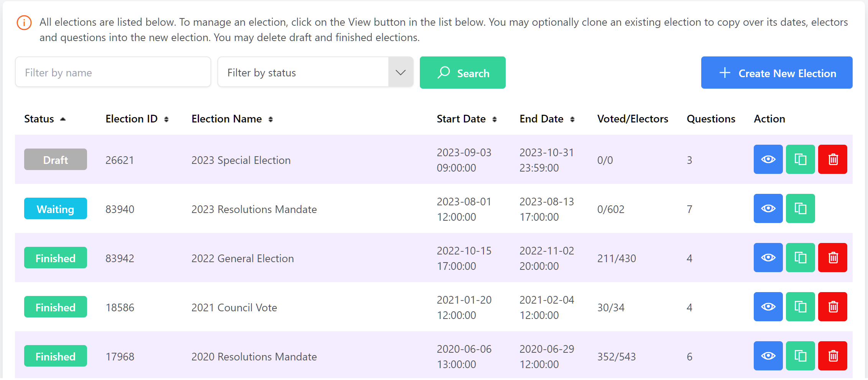
Task: Delete the 2020 Resolutions Mandate election
Action: click(x=832, y=356)
